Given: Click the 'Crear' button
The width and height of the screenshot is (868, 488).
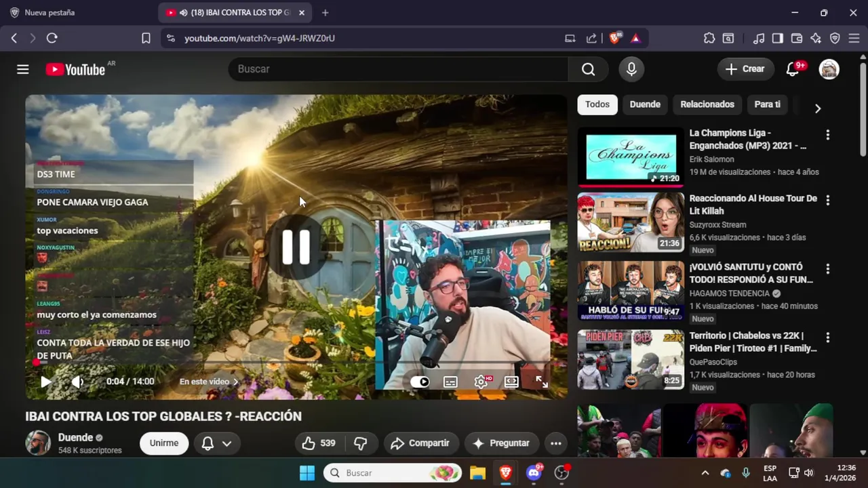Looking at the screenshot, I should [745, 69].
